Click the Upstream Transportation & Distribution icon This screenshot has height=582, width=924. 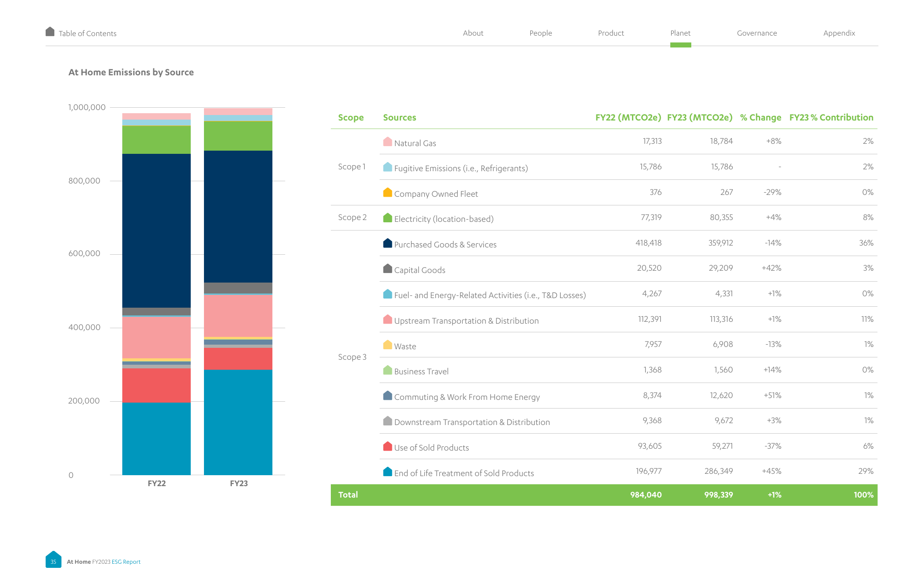coord(388,319)
